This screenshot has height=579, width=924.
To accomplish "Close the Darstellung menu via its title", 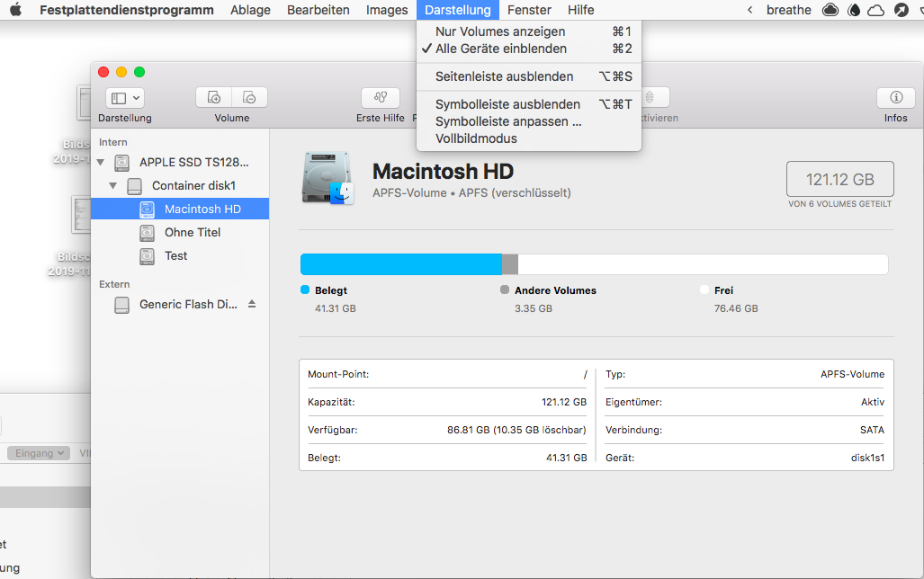I will [x=458, y=10].
